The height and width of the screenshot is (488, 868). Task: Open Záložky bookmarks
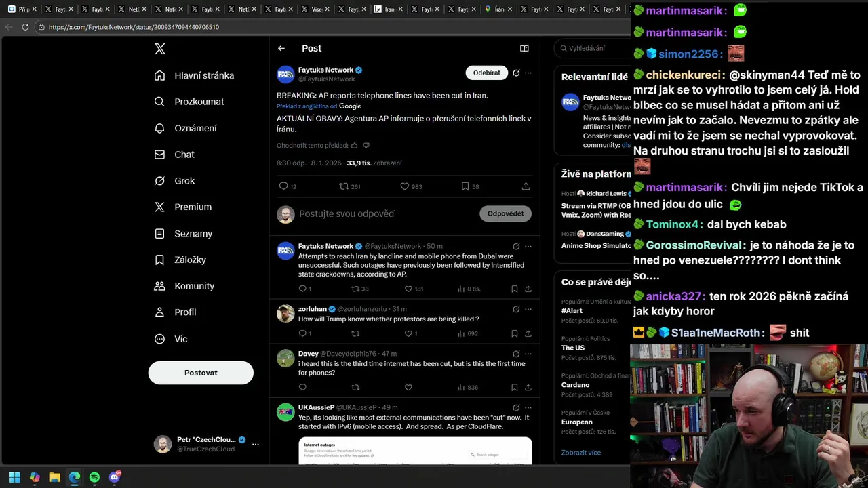click(x=180, y=260)
